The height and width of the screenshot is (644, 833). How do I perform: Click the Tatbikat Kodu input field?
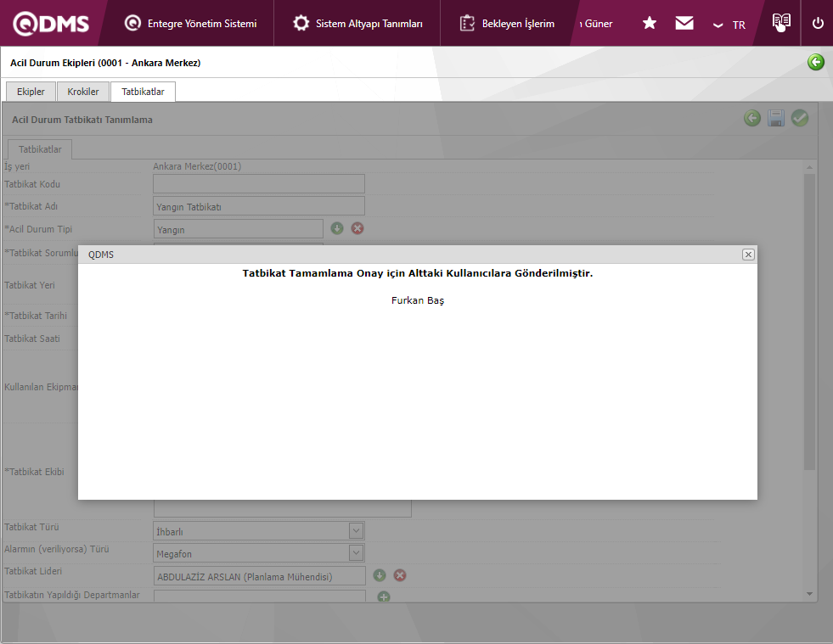tap(258, 184)
